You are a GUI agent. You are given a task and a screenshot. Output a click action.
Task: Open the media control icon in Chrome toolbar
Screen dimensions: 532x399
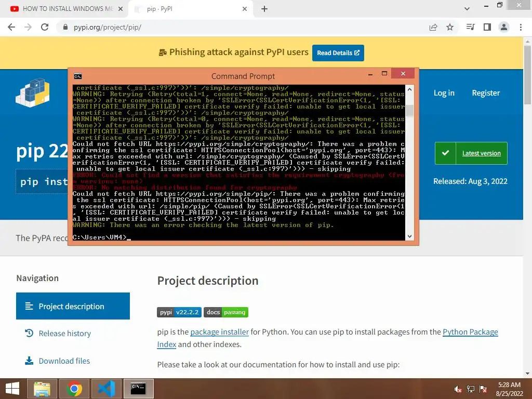(x=470, y=27)
